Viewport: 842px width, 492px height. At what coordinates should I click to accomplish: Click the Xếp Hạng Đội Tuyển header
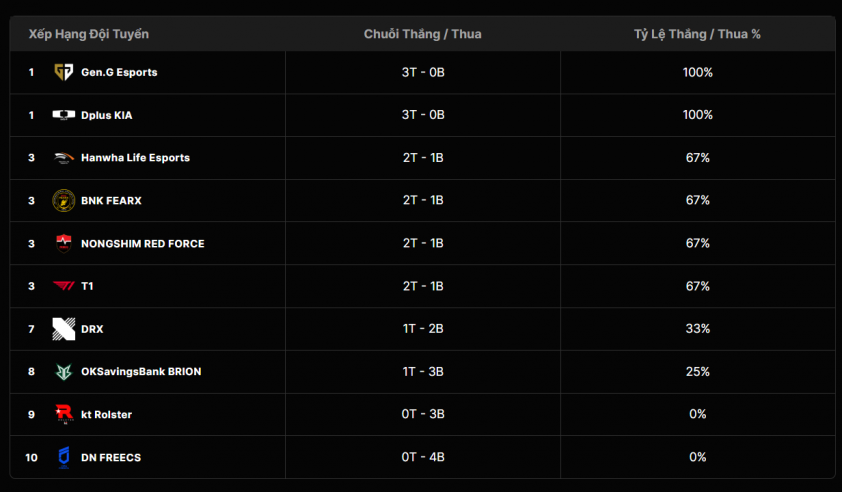tap(89, 34)
